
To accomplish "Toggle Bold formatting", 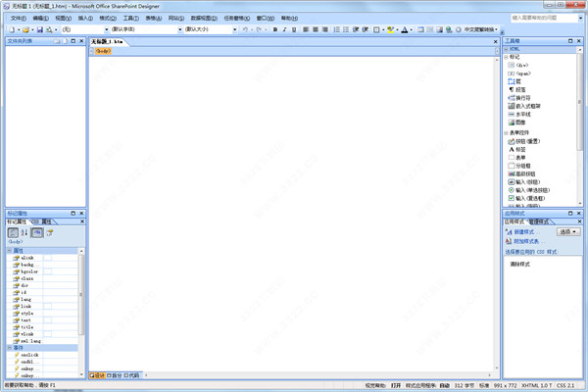I will click(x=275, y=29).
